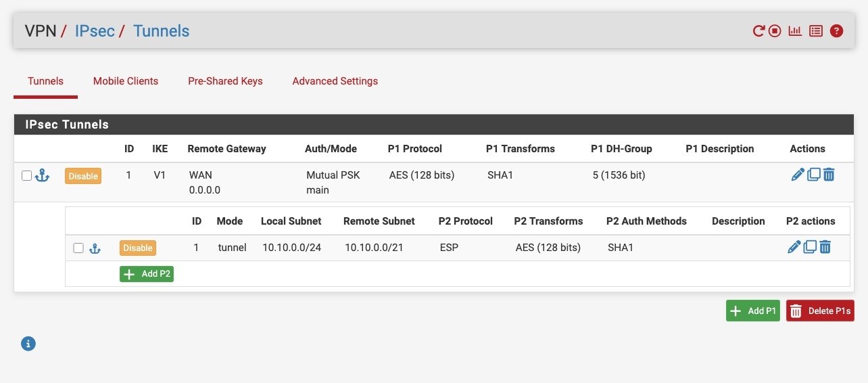Screen dimensions: 868x383
Task: Click the red help question mark icon
Action: click(x=836, y=31)
